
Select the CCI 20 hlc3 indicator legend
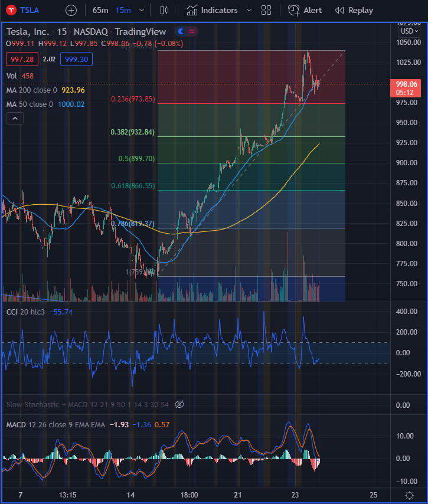25,312
